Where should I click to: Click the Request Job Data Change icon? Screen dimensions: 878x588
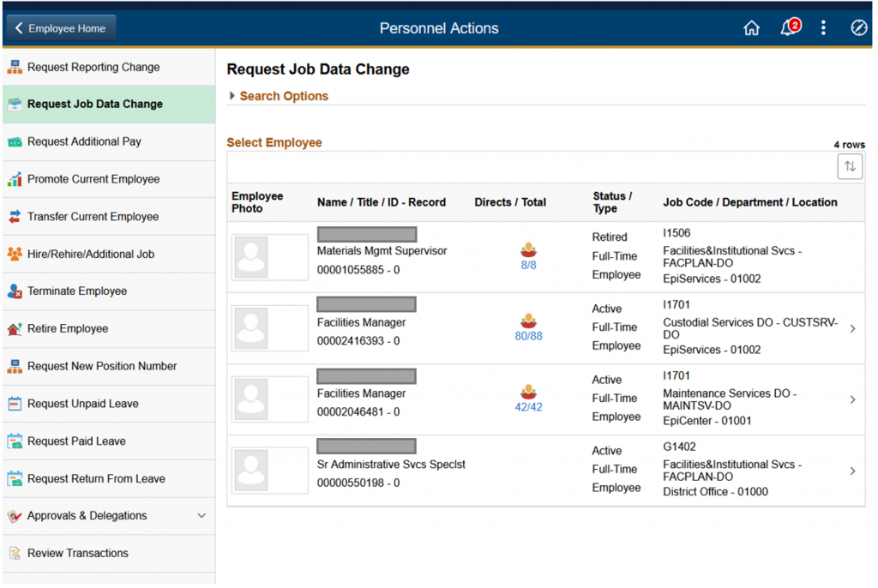coord(15,105)
